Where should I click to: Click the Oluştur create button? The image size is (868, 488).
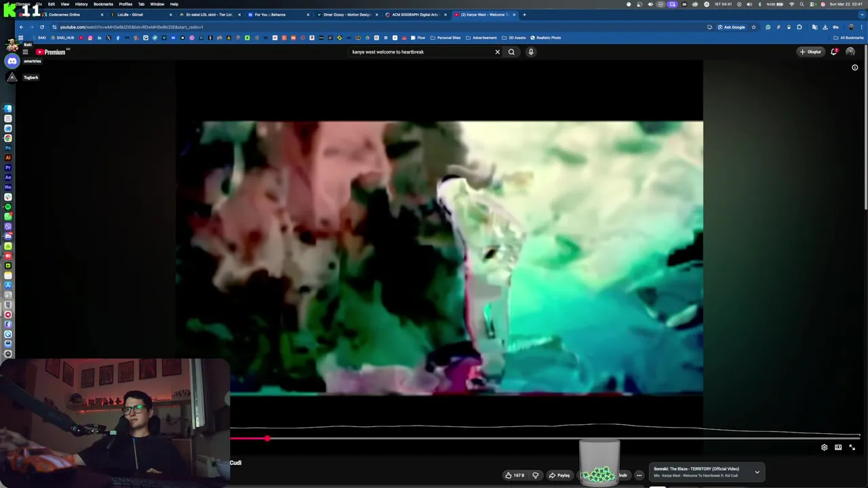[810, 52]
